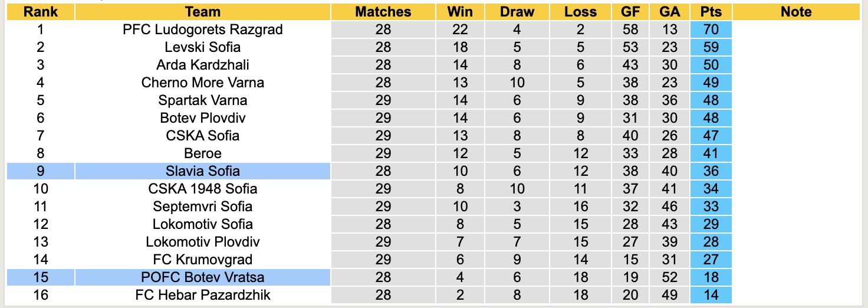Click the Rank column header

click(40, 12)
